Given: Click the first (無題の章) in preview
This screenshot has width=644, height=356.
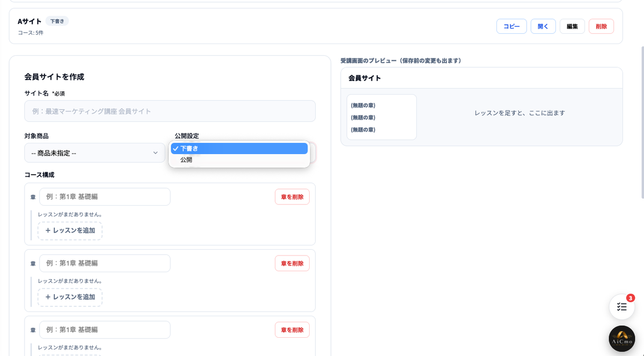Looking at the screenshot, I should (x=363, y=105).
